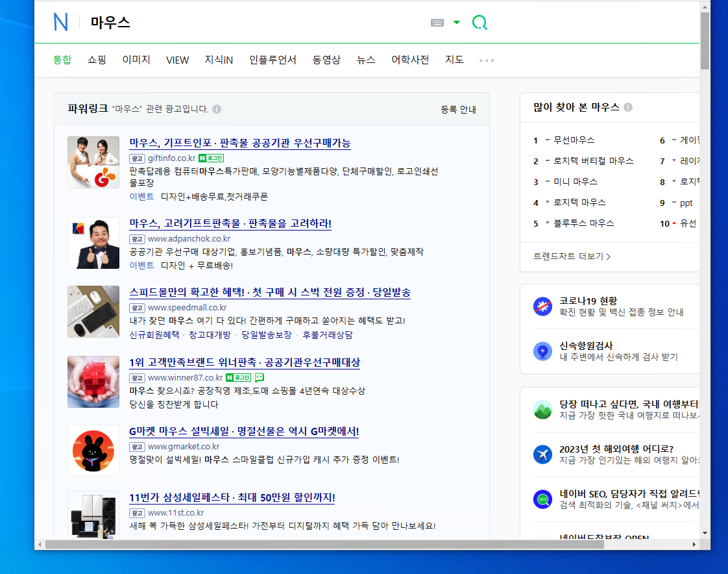Viewport: 728px width, 574px height.
Task: Click the info icon beside 많이 찾아 본 마우스
Action: tap(628, 107)
